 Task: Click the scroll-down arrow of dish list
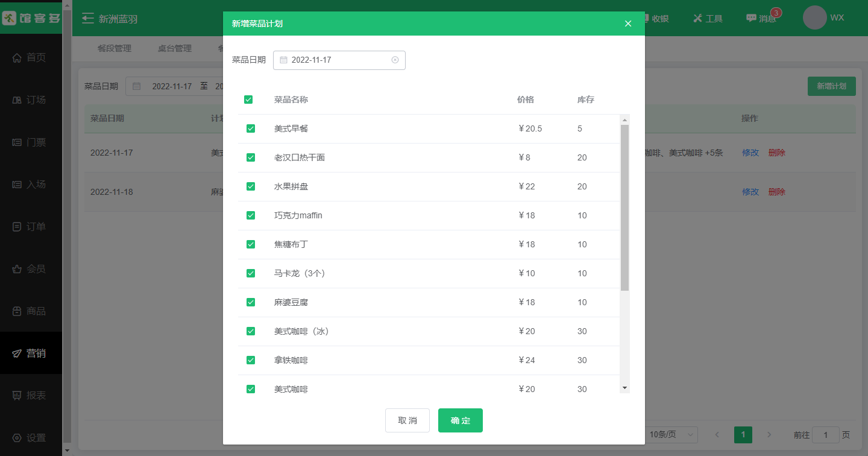[x=624, y=387]
